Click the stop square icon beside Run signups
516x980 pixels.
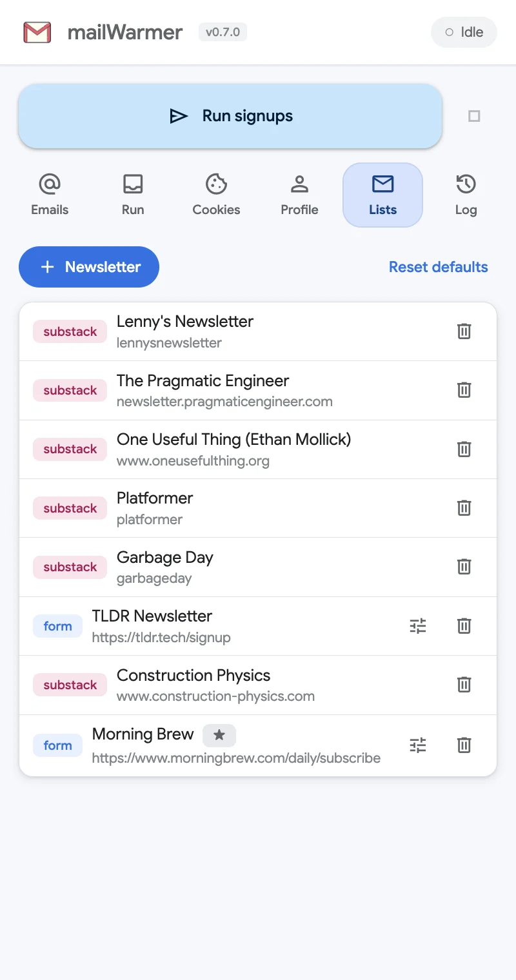474,116
